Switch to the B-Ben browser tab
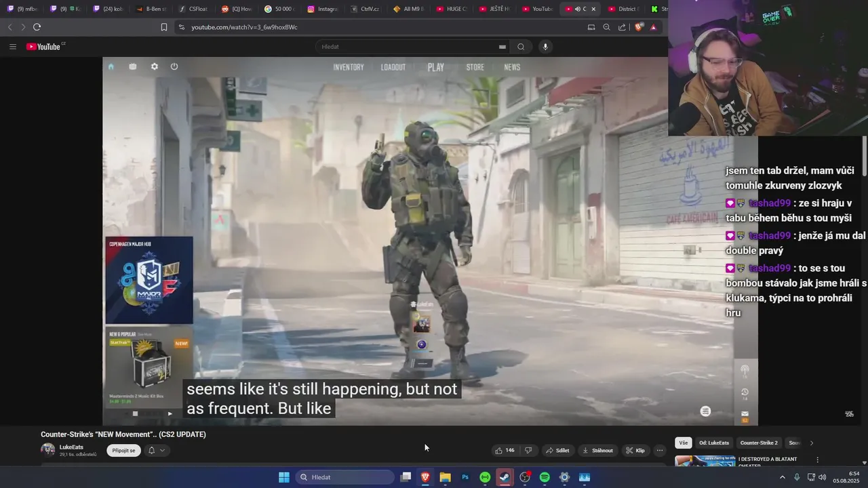868x488 pixels. (x=151, y=9)
